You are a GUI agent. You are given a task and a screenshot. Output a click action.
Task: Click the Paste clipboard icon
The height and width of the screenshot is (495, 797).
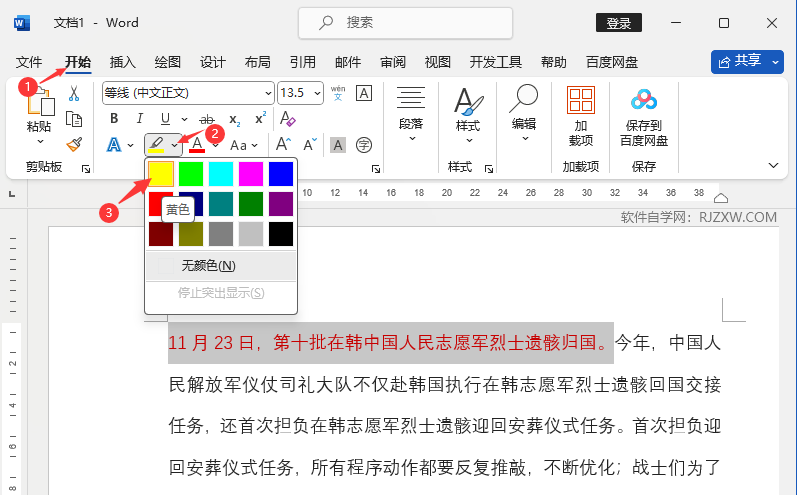coord(41,104)
